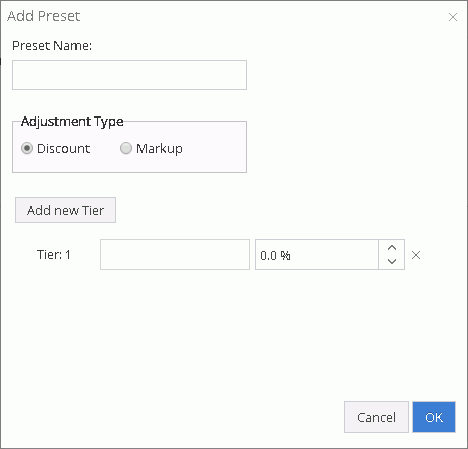Click the Markup option label text
The width and height of the screenshot is (468, 449).
click(159, 149)
